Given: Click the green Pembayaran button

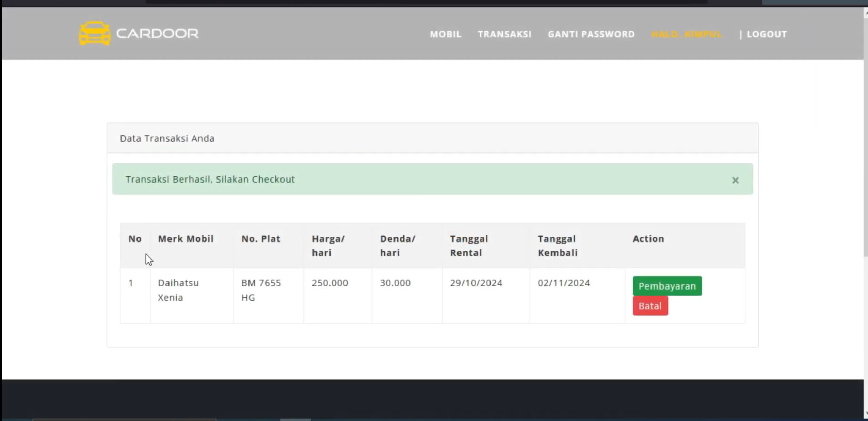Looking at the screenshot, I should click(667, 286).
